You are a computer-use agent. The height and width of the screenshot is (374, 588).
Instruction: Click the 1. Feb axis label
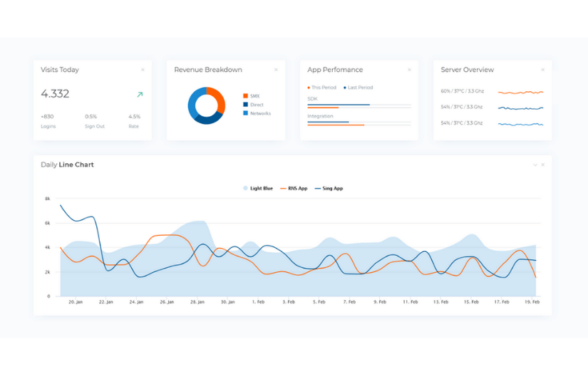pos(258,302)
